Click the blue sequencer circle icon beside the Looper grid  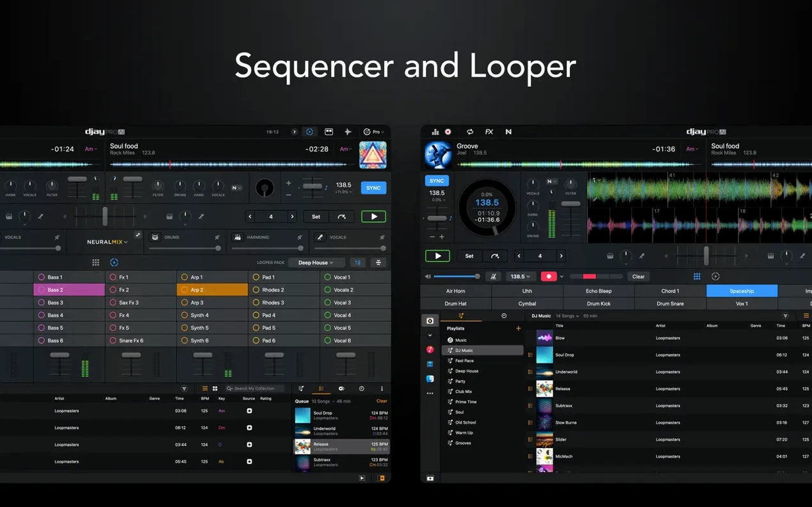coord(114,262)
